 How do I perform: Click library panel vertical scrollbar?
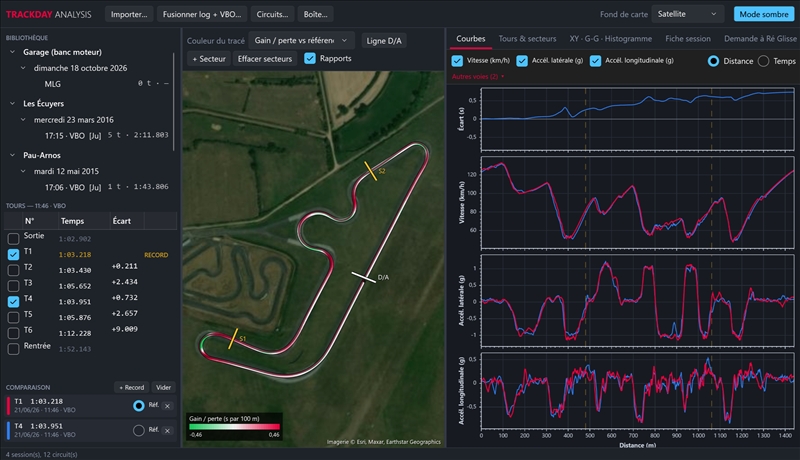point(174,101)
